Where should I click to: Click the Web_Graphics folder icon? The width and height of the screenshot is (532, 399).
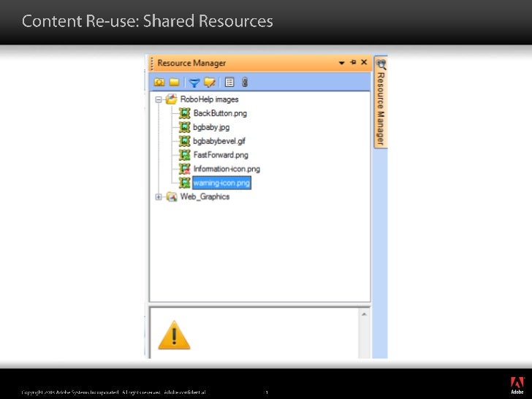coord(172,197)
